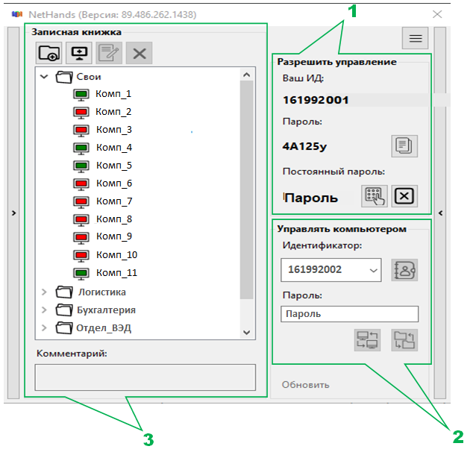Viewport: 476px width, 455px height.
Task: Click the remote control connect icon
Action: point(367,339)
